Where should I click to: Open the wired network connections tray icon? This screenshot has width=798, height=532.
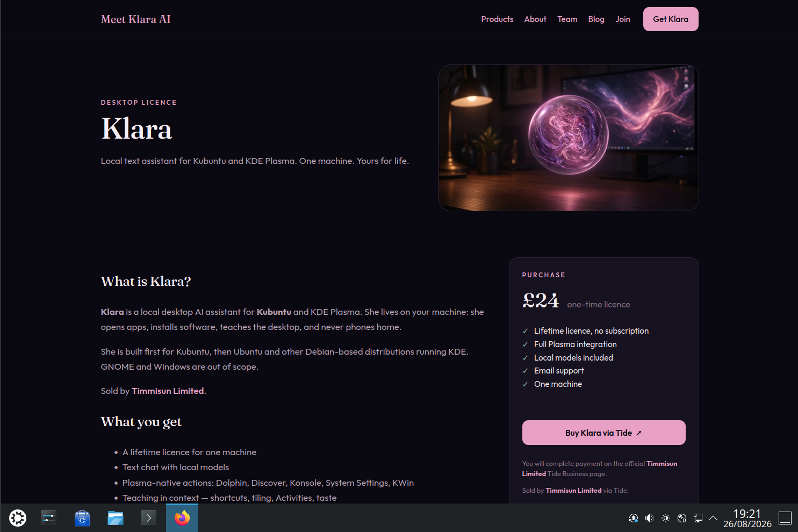(698, 518)
